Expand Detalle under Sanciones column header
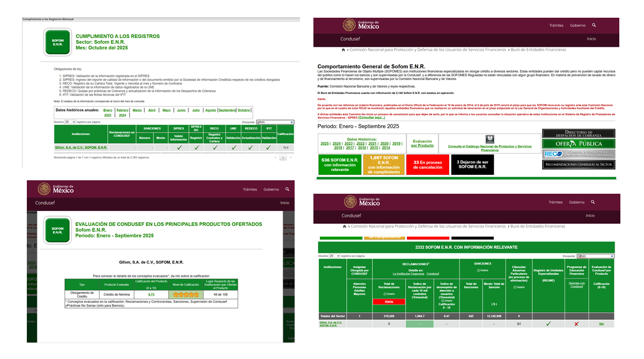The height and width of the screenshot is (359, 644). pos(482,270)
